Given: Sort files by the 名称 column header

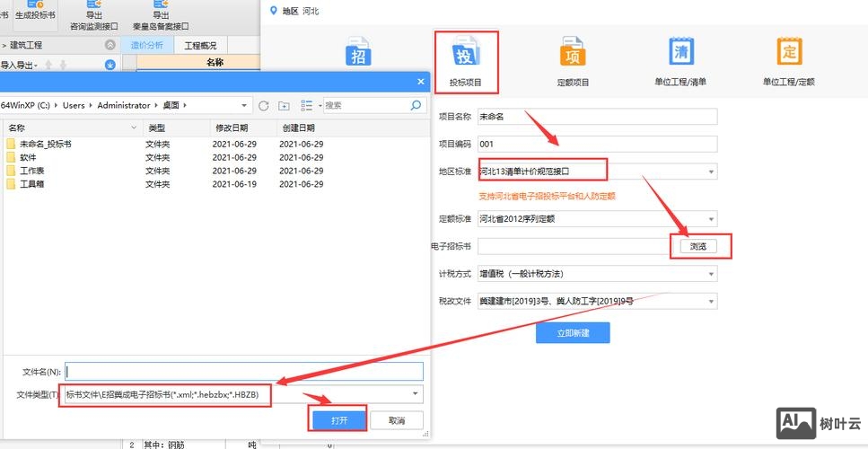Looking at the screenshot, I should pos(72,128).
